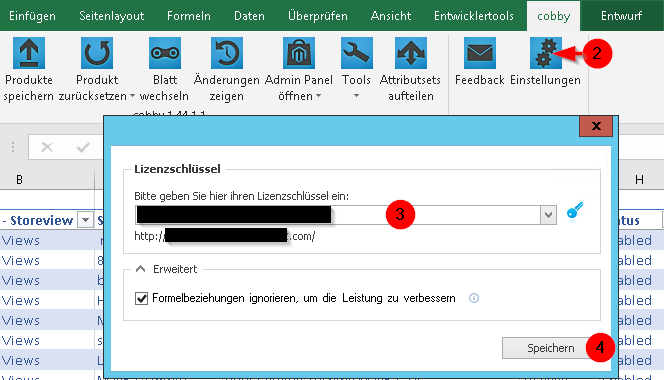Click the Speichern button
The height and width of the screenshot is (380, 664).
click(551, 348)
